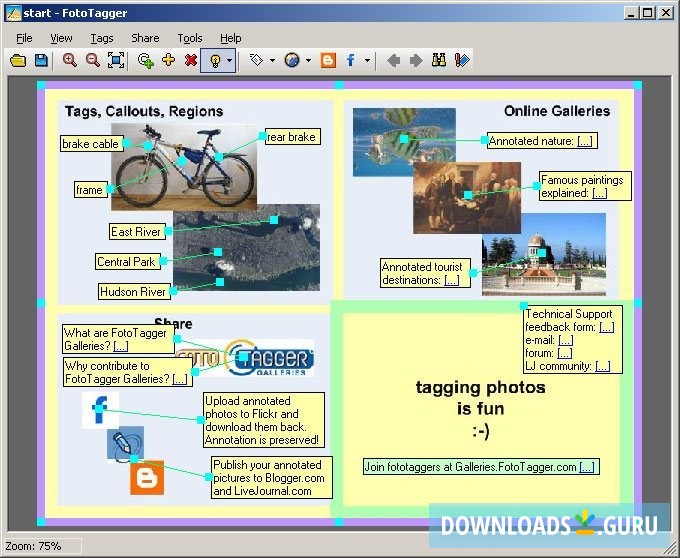Click the Back arrow toolbar icon

pyautogui.click(x=393, y=60)
